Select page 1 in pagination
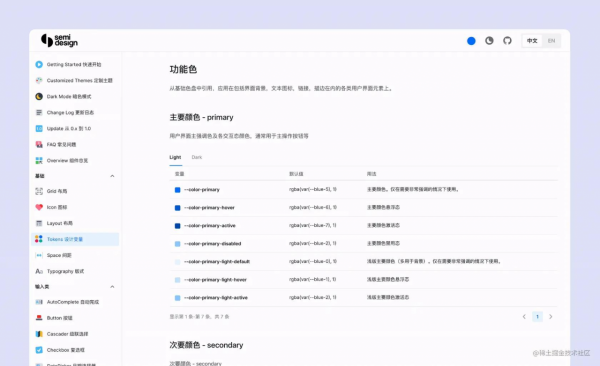The height and width of the screenshot is (366, 600). click(x=537, y=317)
